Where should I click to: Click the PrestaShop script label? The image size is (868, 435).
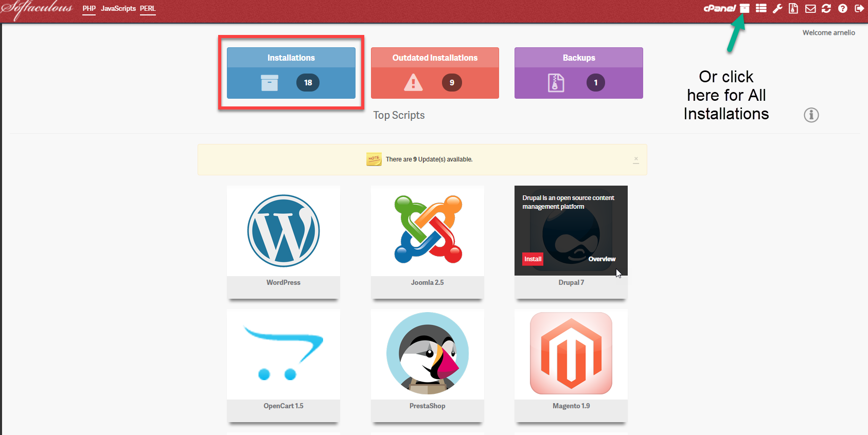click(x=428, y=406)
